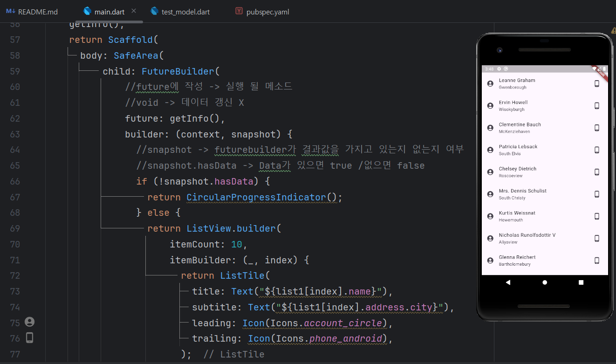Click Chelsey Dietrich's avatar circle icon
The width and height of the screenshot is (616, 364).
[x=490, y=172]
